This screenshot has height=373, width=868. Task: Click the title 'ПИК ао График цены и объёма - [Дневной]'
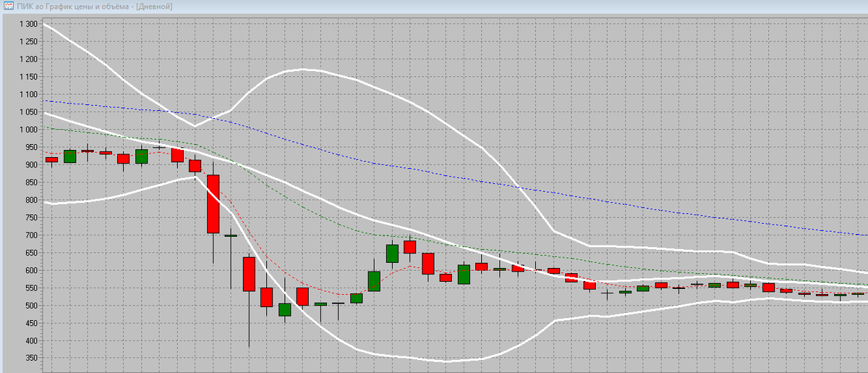pyautogui.click(x=95, y=7)
